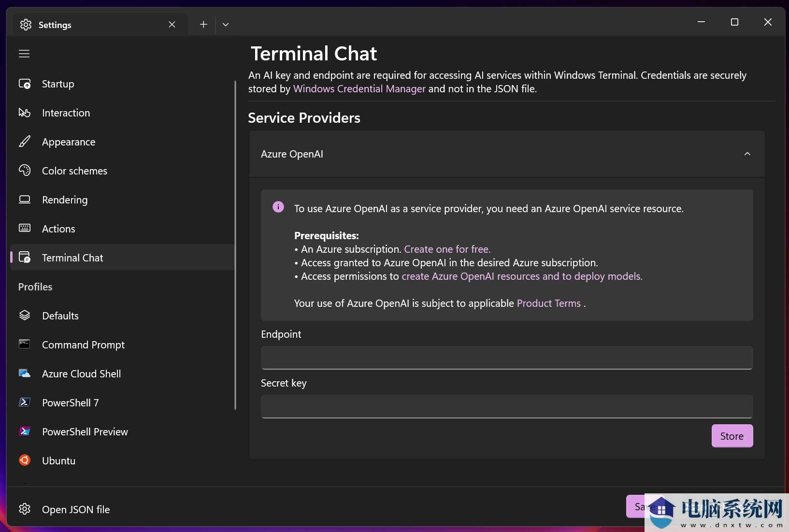This screenshot has width=789, height=532.
Task: Open the new tab profile dropdown
Action: pyautogui.click(x=226, y=24)
